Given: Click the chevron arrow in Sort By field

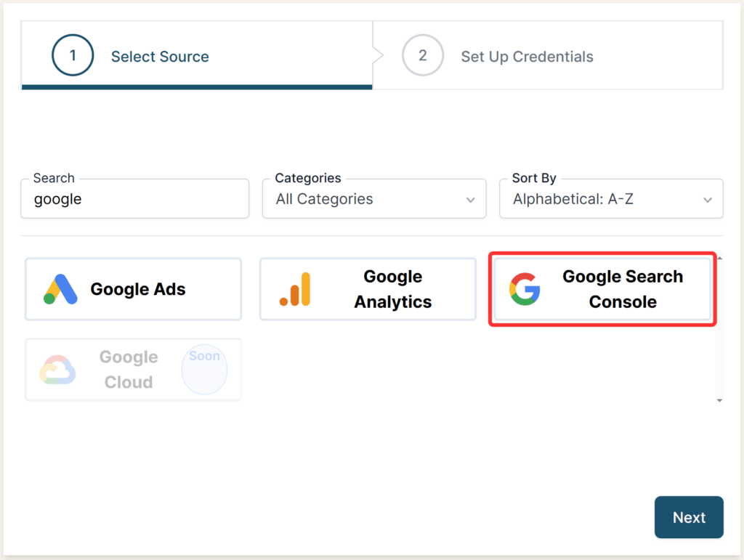Looking at the screenshot, I should (708, 200).
